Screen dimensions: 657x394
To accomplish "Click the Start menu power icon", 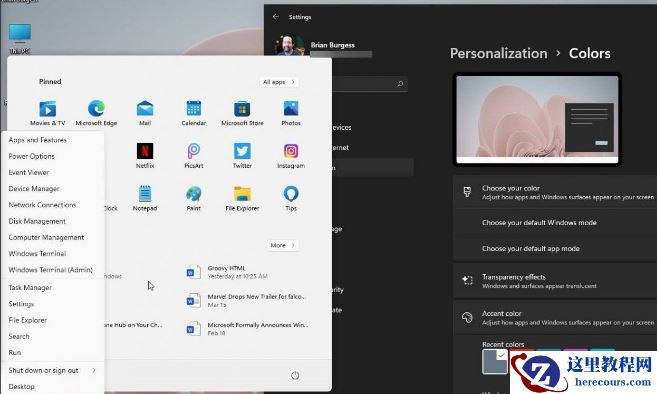I will click(295, 375).
